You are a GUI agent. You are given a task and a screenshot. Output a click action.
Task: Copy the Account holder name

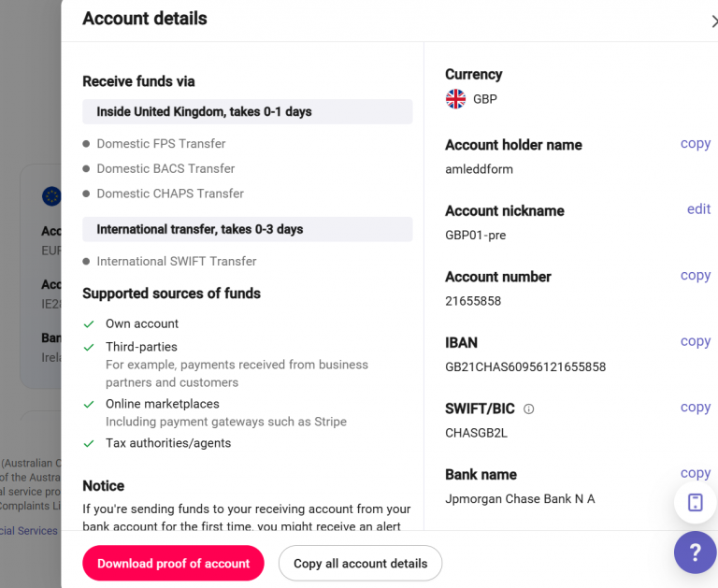[x=696, y=144]
